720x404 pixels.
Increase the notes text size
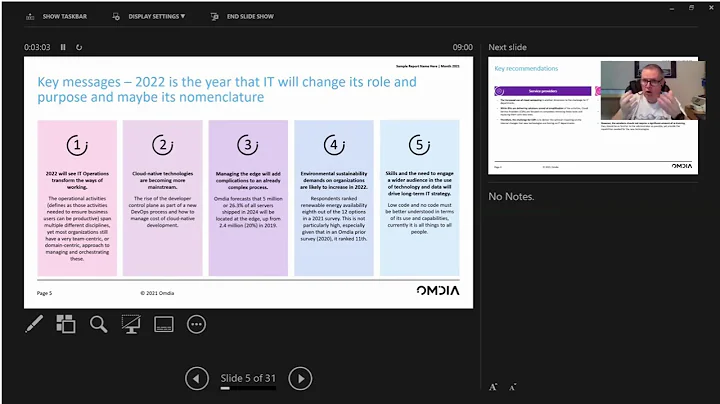tap(493, 387)
